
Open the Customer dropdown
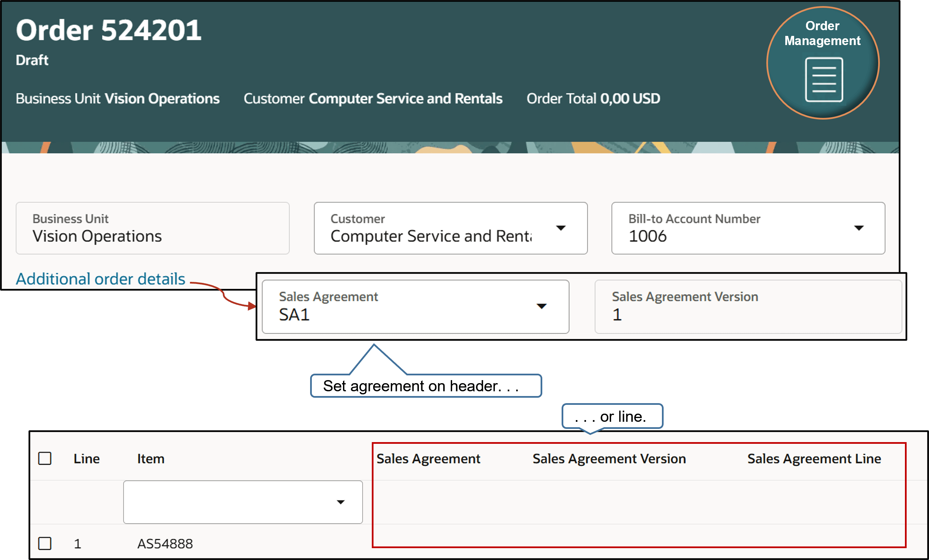click(x=561, y=228)
